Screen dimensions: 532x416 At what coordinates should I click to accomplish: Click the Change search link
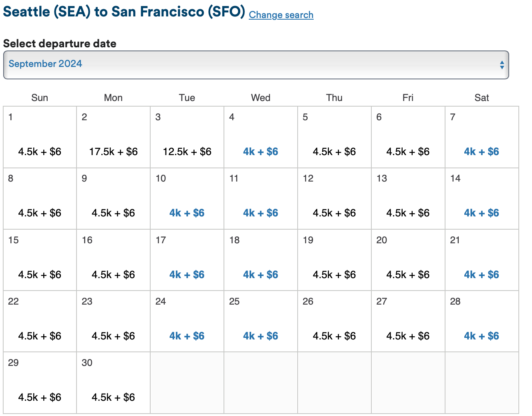click(281, 15)
